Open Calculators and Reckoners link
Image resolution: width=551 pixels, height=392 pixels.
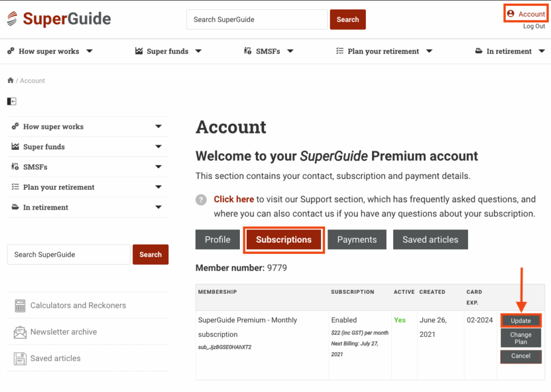click(78, 305)
